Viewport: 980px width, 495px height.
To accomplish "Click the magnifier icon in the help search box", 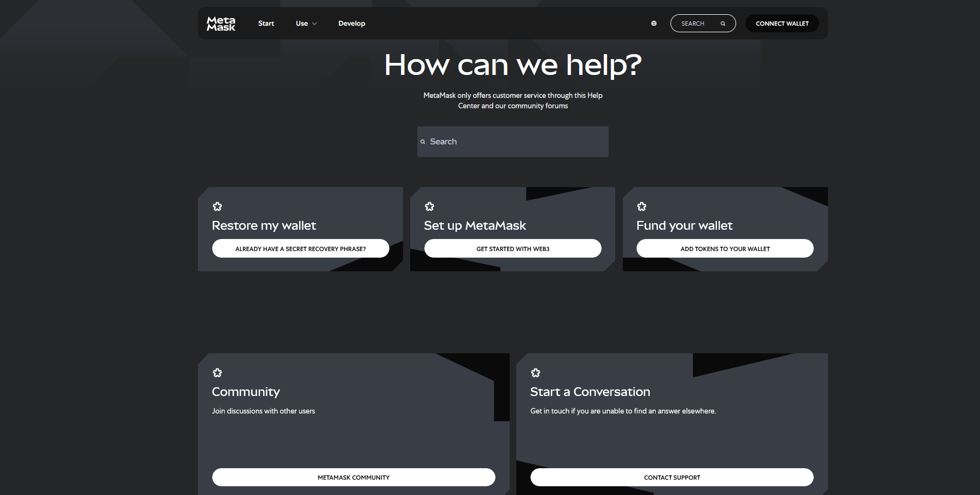I will tap(423, 142).
